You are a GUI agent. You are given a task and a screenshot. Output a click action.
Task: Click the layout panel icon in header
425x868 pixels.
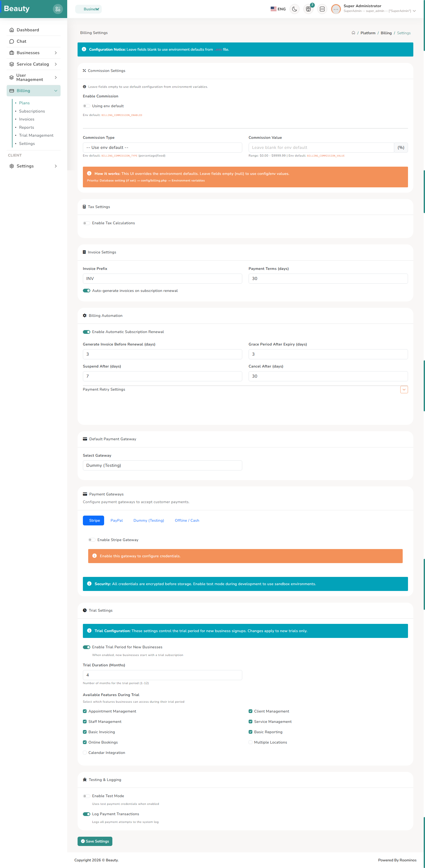322,9
